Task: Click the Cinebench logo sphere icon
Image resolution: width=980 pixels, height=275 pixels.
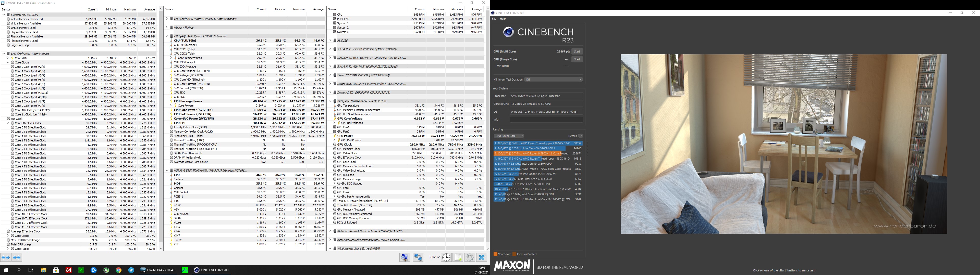Action: click(508, 32)
